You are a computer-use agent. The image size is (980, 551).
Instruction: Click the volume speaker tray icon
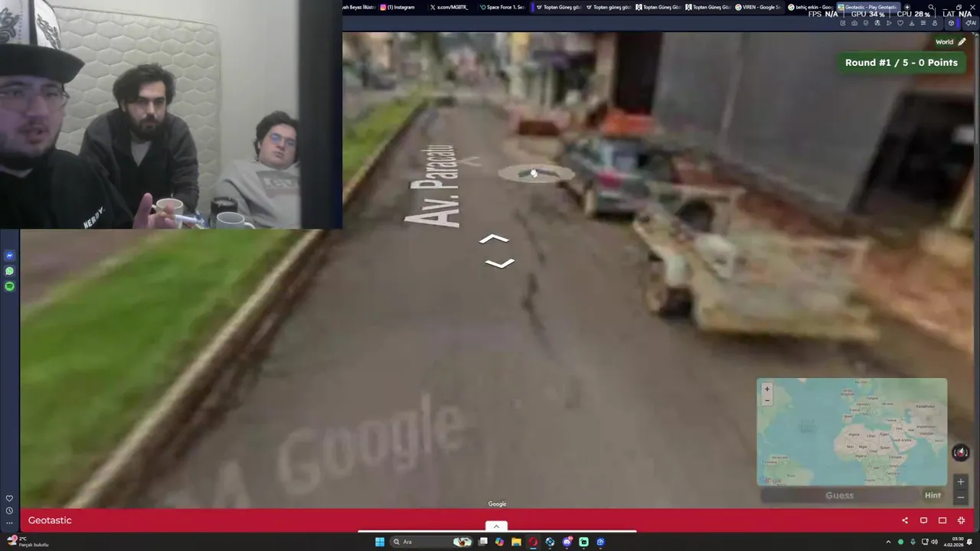934,542
